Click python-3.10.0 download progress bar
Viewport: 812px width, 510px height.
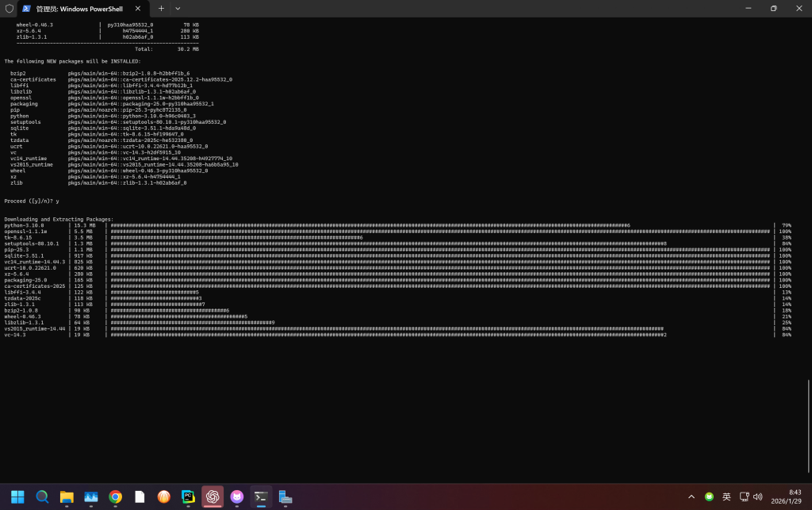[370, 226]
